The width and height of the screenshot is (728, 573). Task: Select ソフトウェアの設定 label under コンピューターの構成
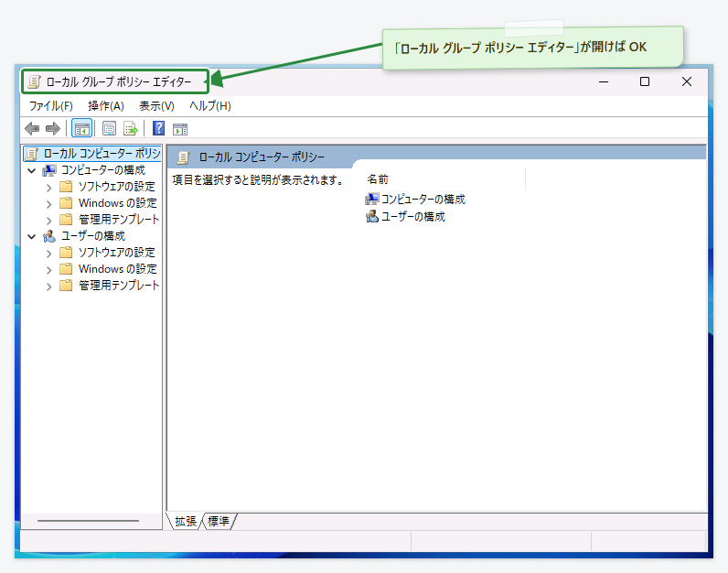(x=116, y=187)
